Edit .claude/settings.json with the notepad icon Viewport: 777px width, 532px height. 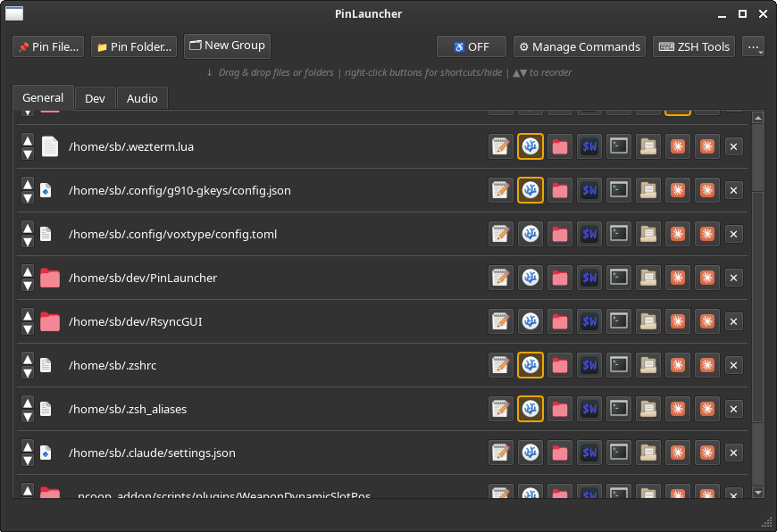click(500, 453)
